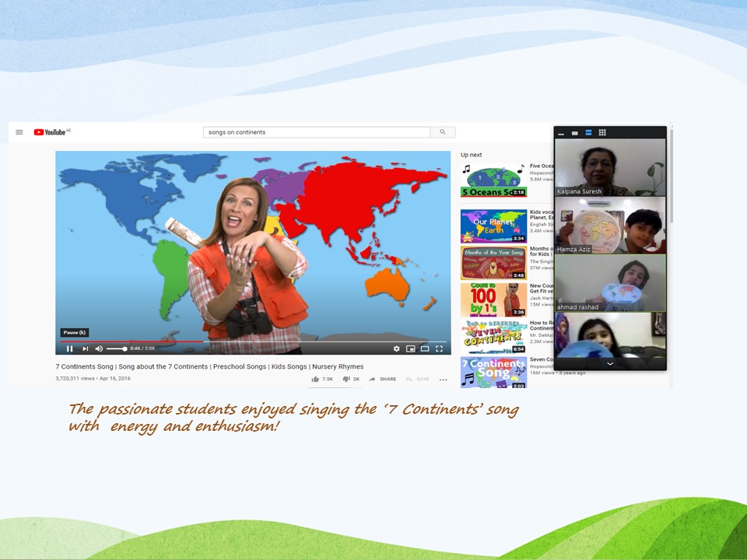Switch Zoom panel to grid view
This screenshot has height=560, width=747.
602,133
